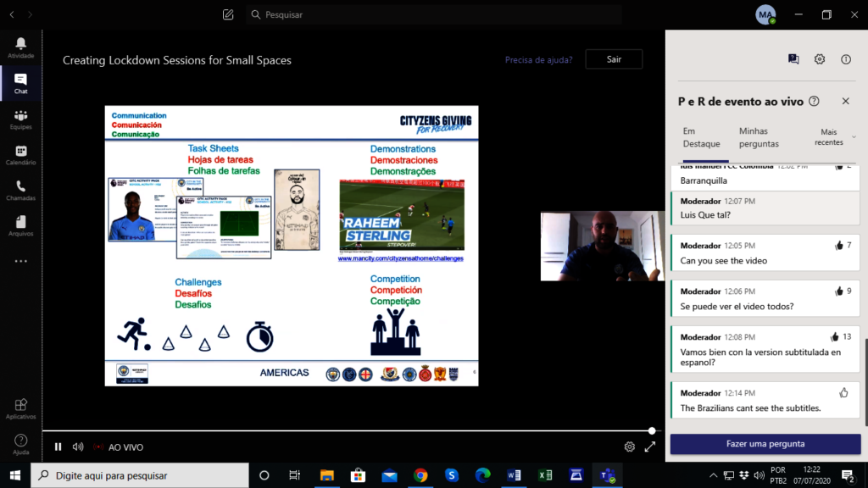Click Windows taskbar search box
This screenshot has height=488, width=868.
(140, 475)
